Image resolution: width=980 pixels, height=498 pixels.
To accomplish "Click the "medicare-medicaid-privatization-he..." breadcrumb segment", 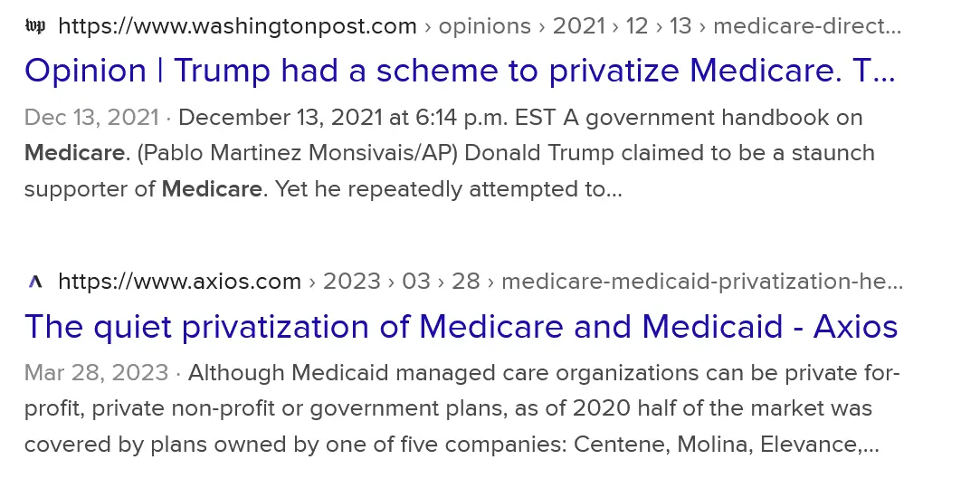I will pyautogui.click(x=702, y=282).
